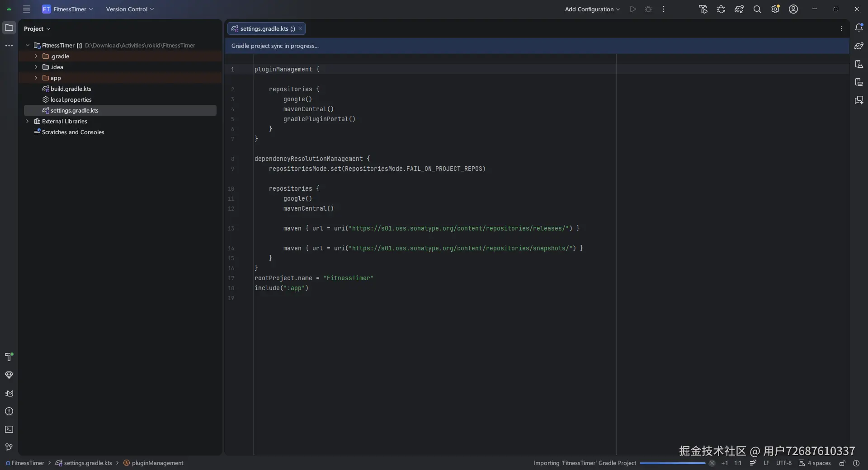Viewport: 868px width, 470px height.
Task: Open the Version Control menu
Action: pos(130,9)
